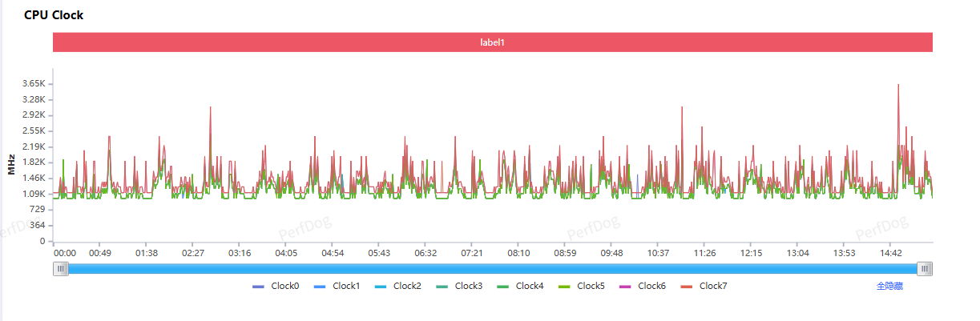Toggle the Clock6 legend entry
This screenshot has height=321, width=980.
pyautogui.click(x=643, y=286)
